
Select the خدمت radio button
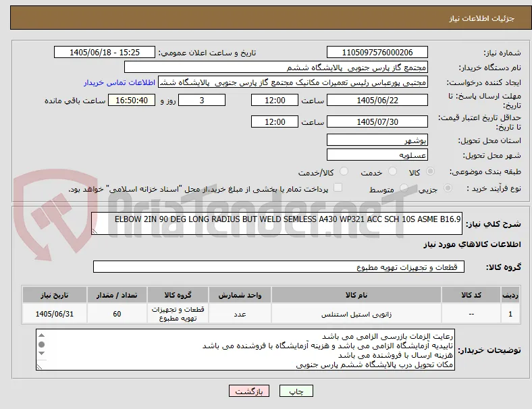pos(392,171)
